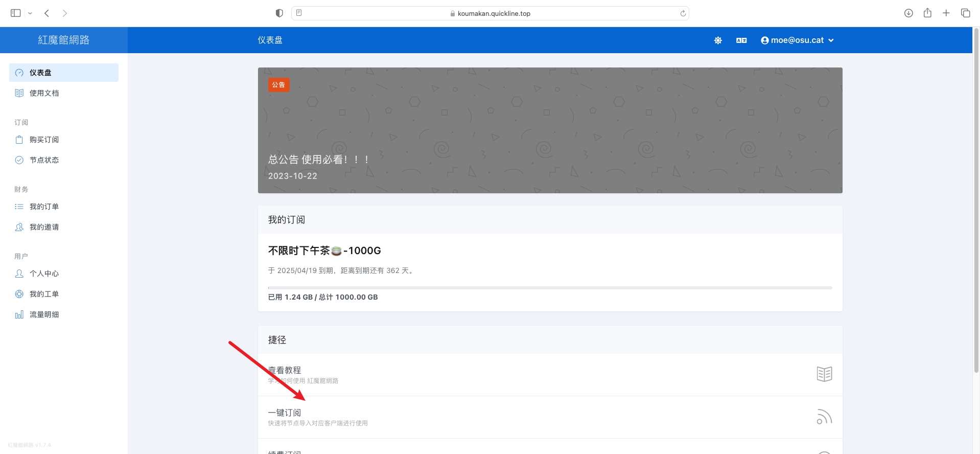Expand Safari sidebar options chevron
Viewport: 980px width, 454px height.
click(30, 13)
